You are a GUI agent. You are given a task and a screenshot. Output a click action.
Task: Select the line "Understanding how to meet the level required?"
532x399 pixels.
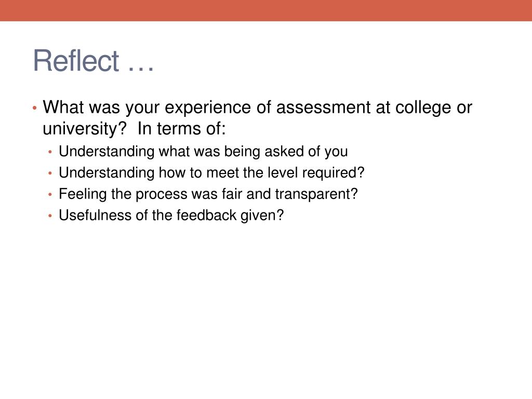pos(211,172)
